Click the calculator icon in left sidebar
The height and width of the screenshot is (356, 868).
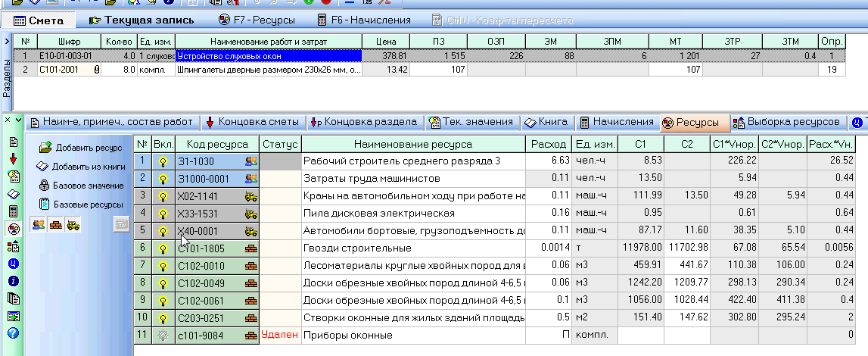(x=13, y=211)
